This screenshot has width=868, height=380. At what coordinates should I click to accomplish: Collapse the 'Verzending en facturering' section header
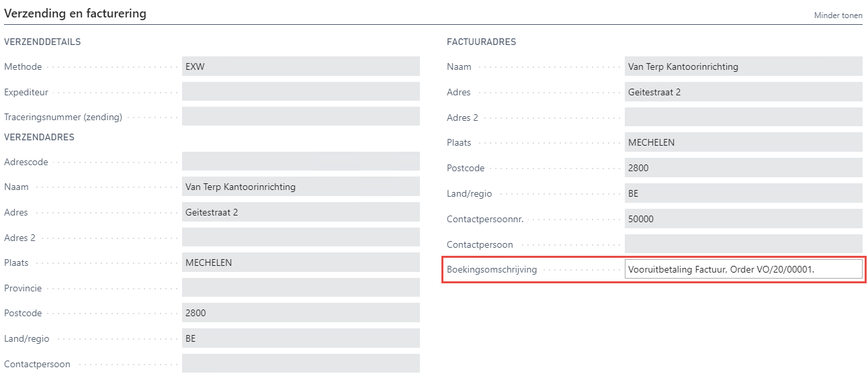point(75,13)
